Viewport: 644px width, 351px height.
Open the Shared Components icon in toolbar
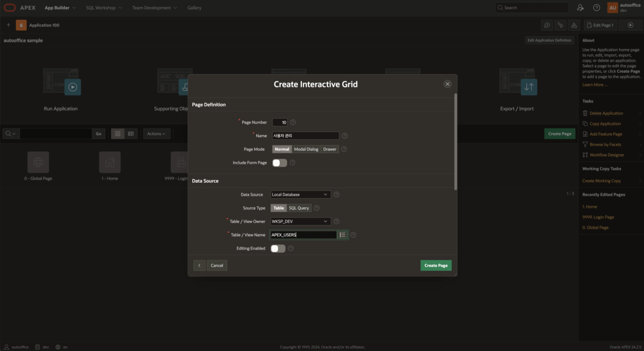click(x=574, y=25)
